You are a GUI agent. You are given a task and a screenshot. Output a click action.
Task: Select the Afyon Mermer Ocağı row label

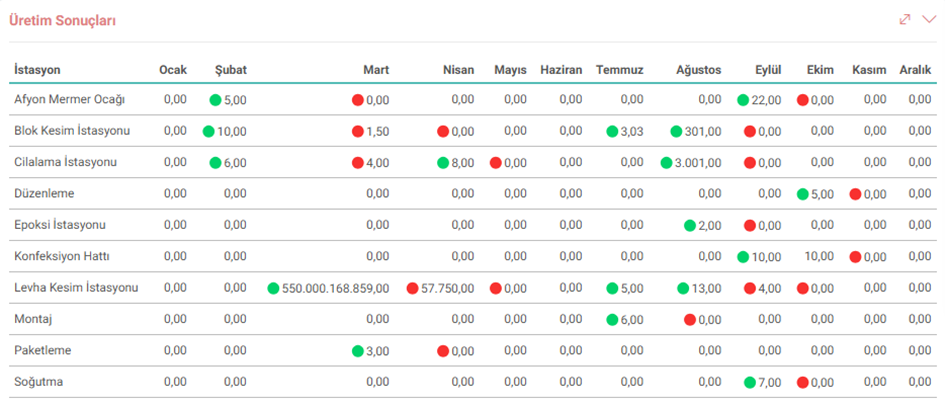[69, 99]
